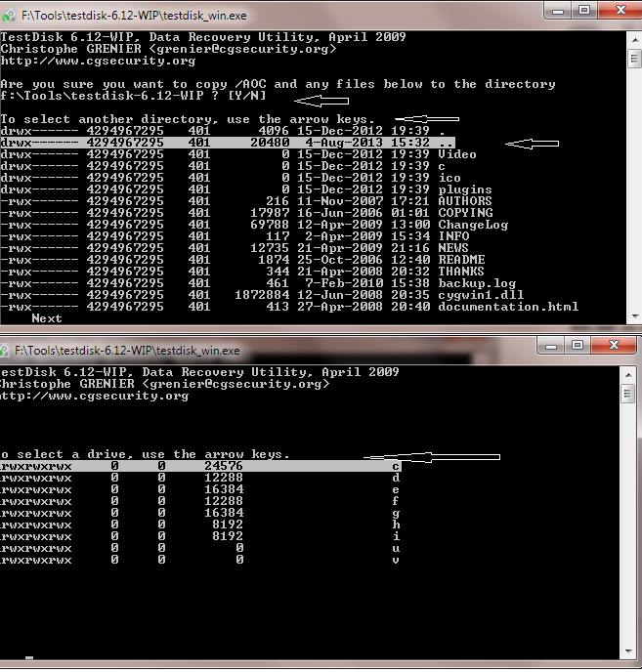Minimize the lower TestDisk window
The image size is (642, 672).
click(x=551, y=346)
